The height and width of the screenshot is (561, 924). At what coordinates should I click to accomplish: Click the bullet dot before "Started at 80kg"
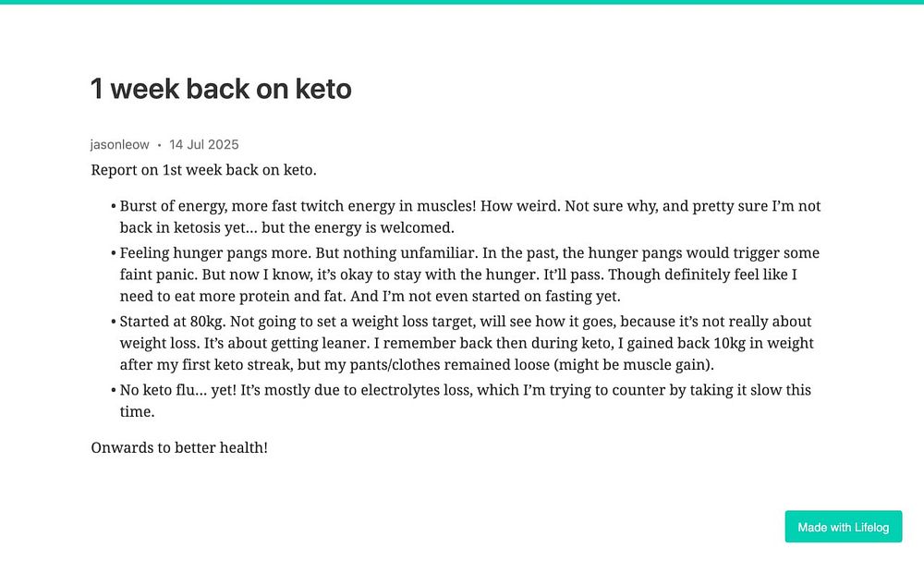113,322
